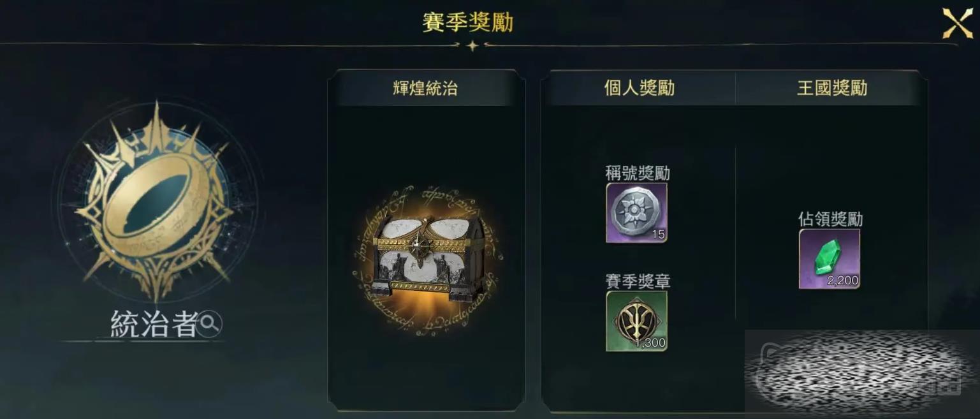Screen dimensions: 980x419
Task: Tap the 2,200 gem amount
Action: click(843, 281)
